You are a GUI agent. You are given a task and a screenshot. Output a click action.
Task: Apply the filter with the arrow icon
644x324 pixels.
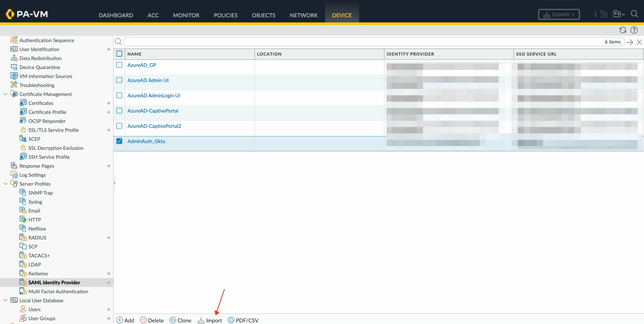[630, 42]
